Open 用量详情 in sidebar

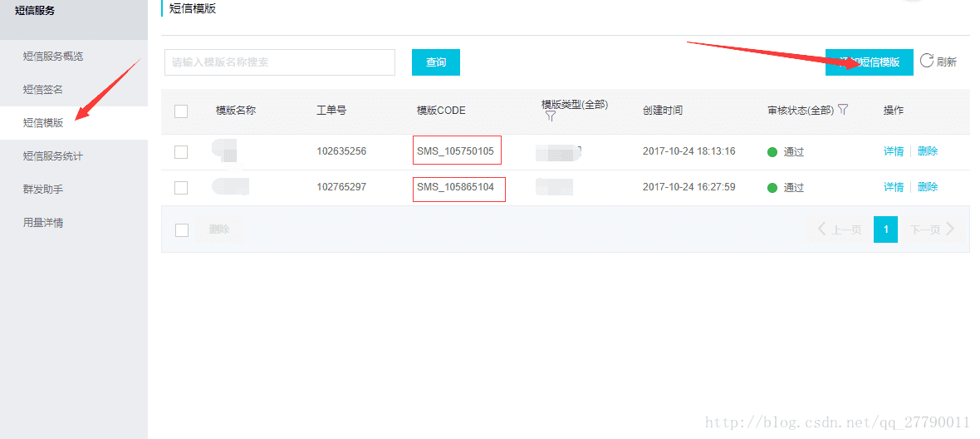[x=43, y=223]
